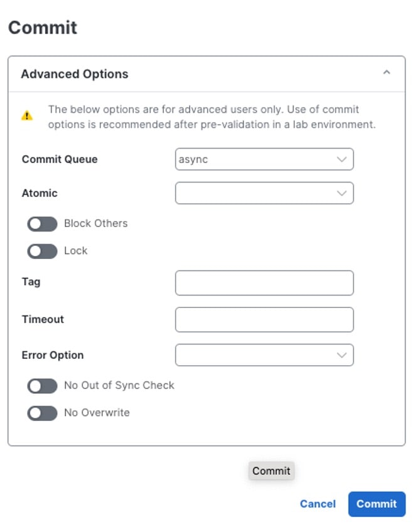Click inside the Tag input field

pos(264,283)
